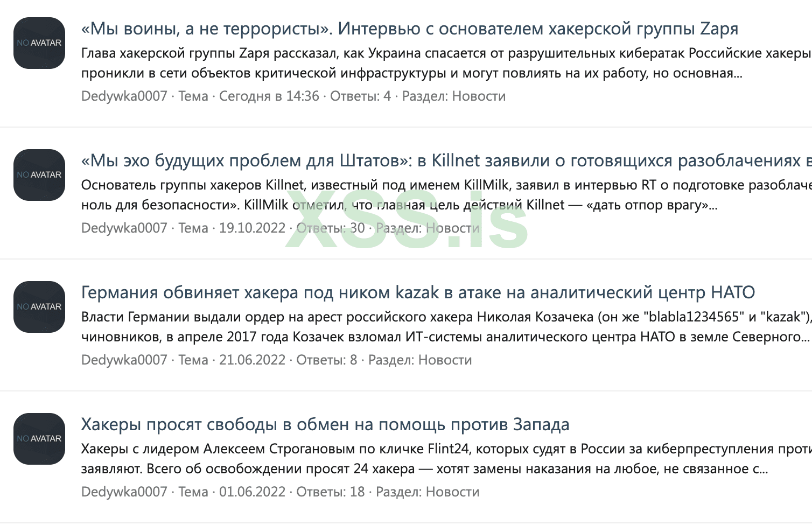This screenshot has width=812, height=532.
Task: Click the Новости section link on the Killnet thread
Action: 452,228
